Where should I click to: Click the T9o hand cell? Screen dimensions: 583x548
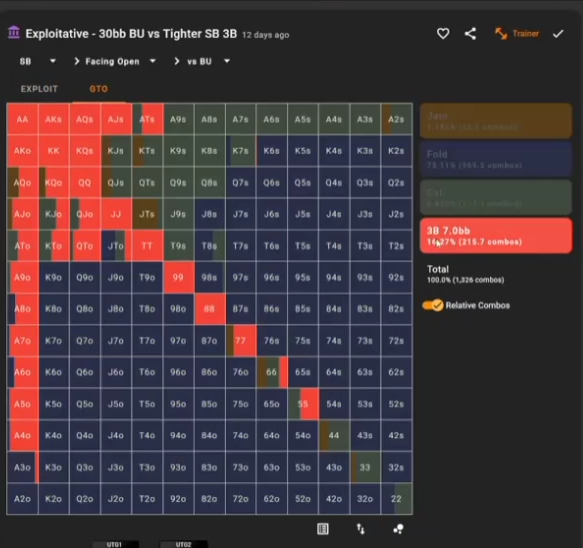point(147,277)
